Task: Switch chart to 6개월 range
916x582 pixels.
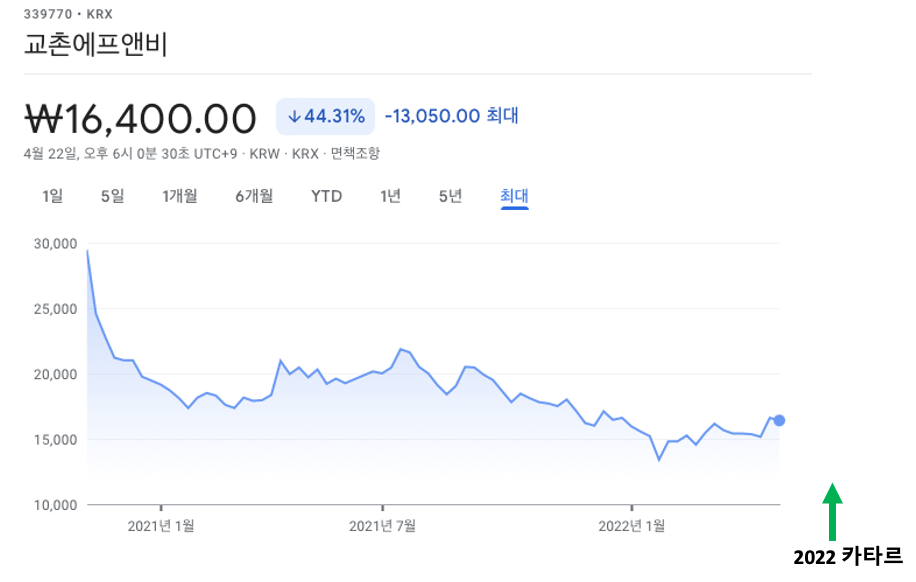Action: (254, 196)
